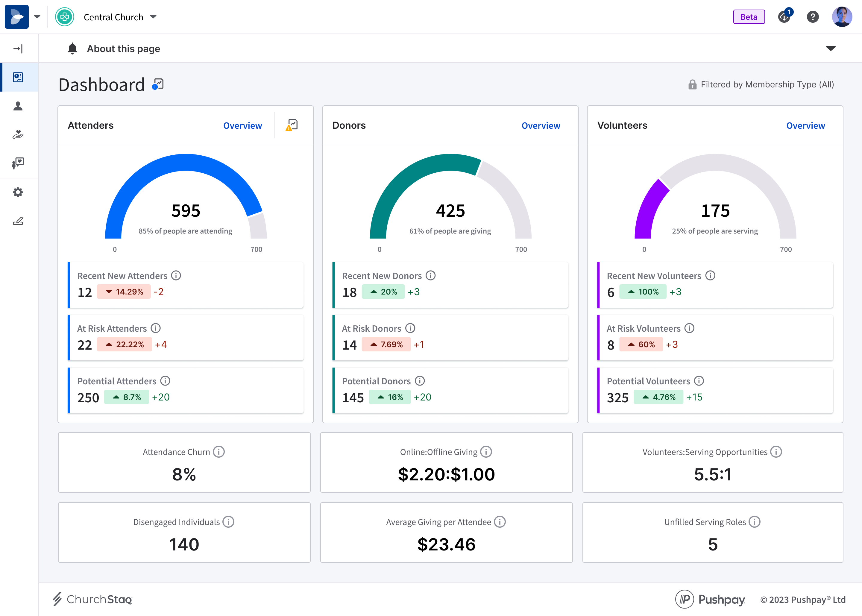Open the Volunteers Overview link

click(x=805, y=125)
